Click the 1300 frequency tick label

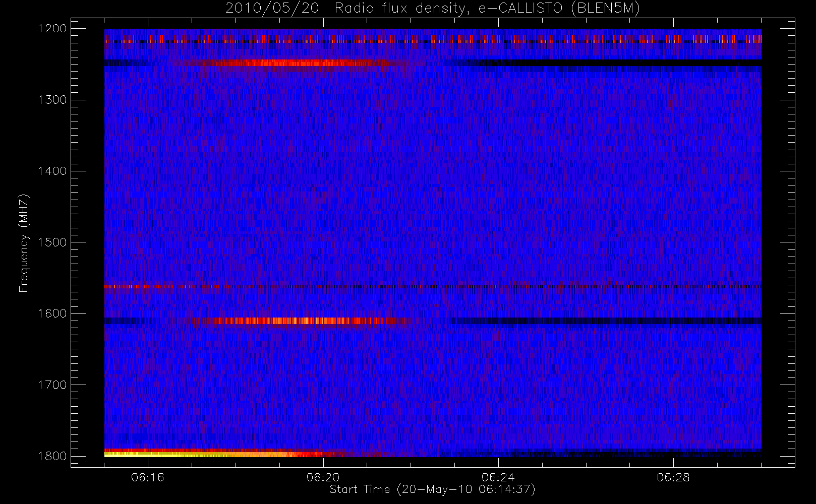pos(52,100)
